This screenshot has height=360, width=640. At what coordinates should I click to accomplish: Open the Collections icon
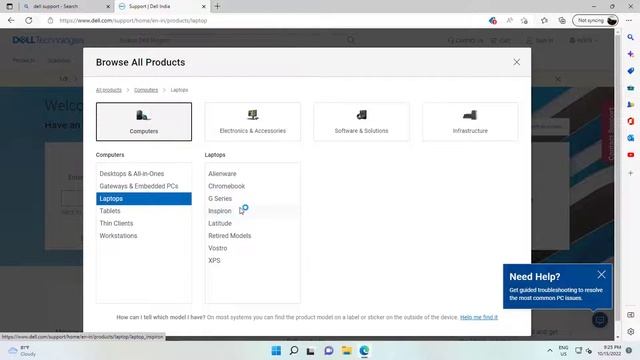562,20
